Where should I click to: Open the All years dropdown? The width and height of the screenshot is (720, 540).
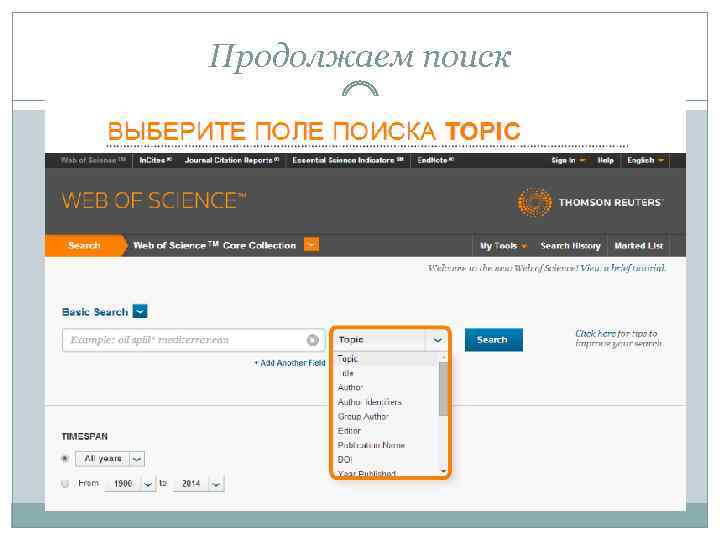pos(110,459)
